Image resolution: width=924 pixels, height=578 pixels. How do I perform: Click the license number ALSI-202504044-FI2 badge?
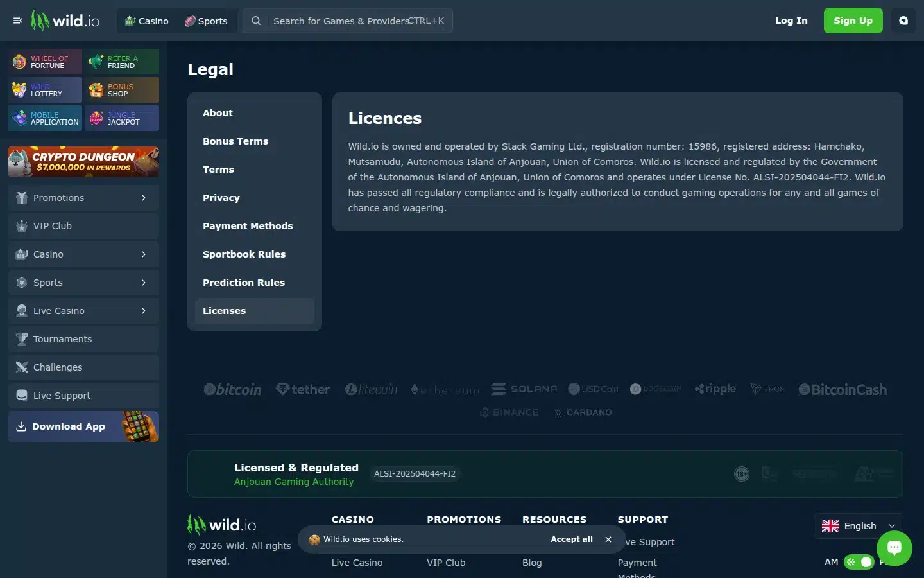tap(415, 474)
